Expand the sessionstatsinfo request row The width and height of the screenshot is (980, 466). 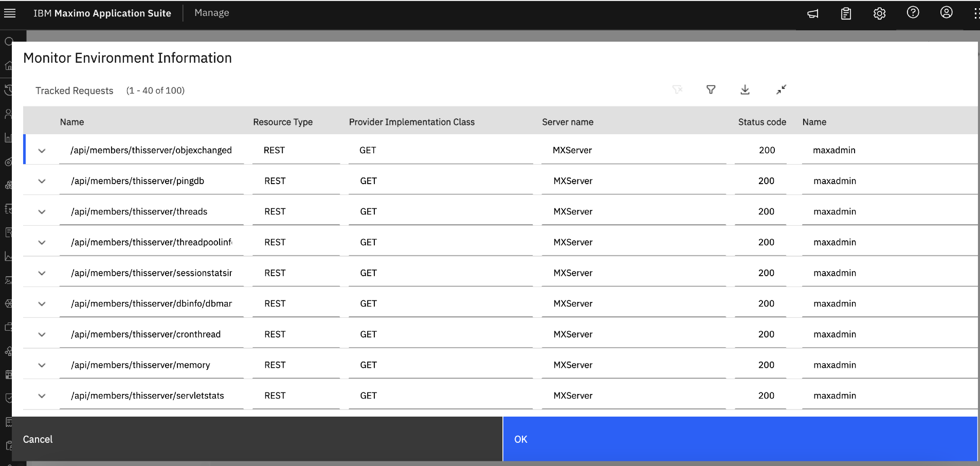(42, 273)
